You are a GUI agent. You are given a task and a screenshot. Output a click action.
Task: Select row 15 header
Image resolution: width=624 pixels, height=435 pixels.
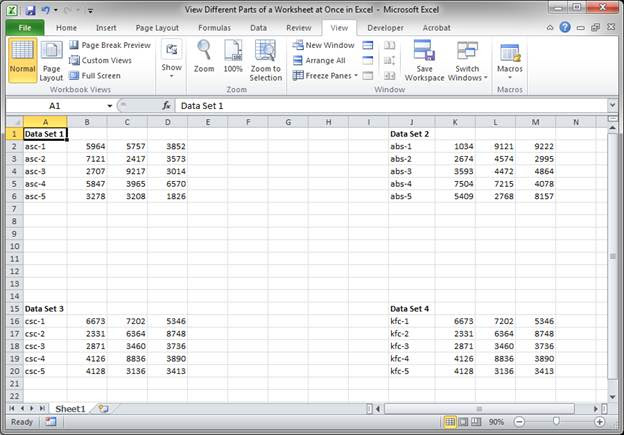[x=15, y=308]
